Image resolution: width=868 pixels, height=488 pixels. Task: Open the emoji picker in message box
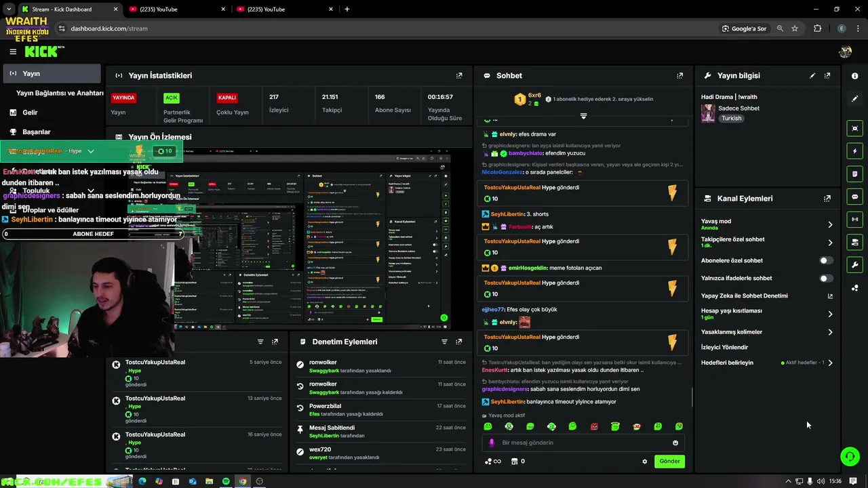pos(675,443)
